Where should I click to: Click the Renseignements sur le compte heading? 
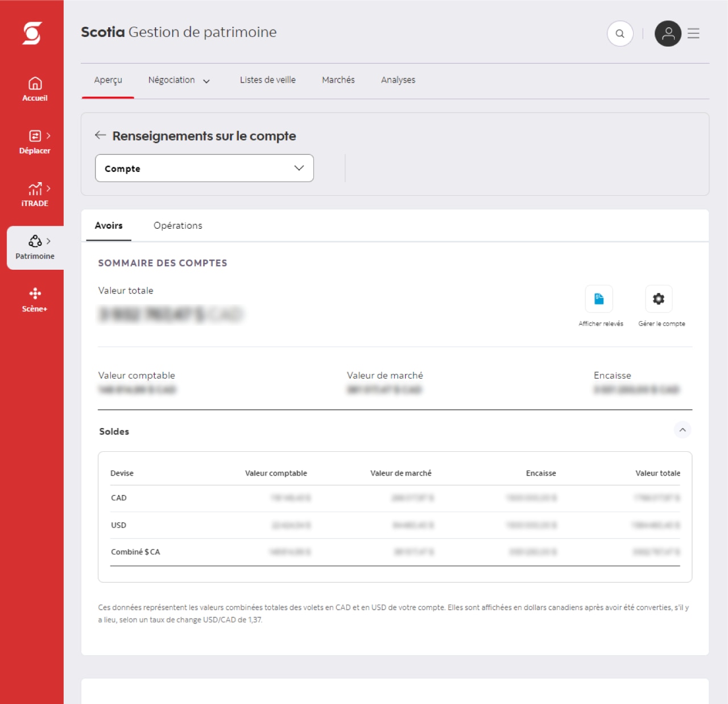204,136
